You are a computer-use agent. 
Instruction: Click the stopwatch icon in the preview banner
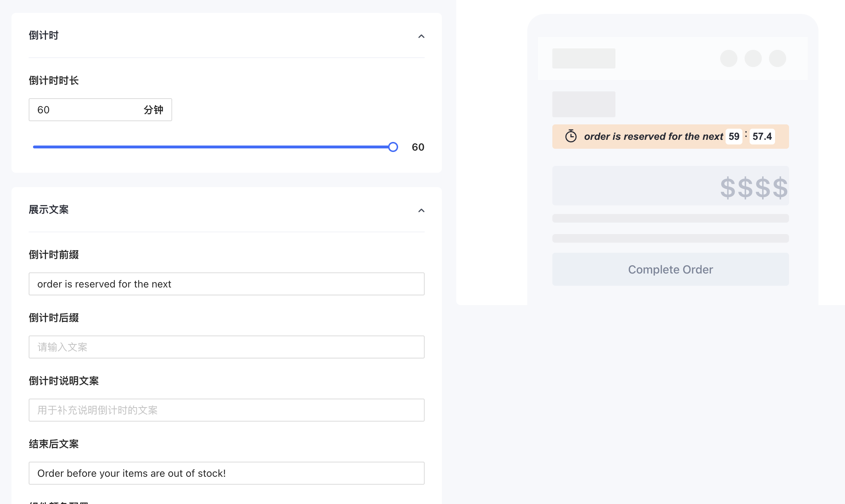(x=571, y=136)
